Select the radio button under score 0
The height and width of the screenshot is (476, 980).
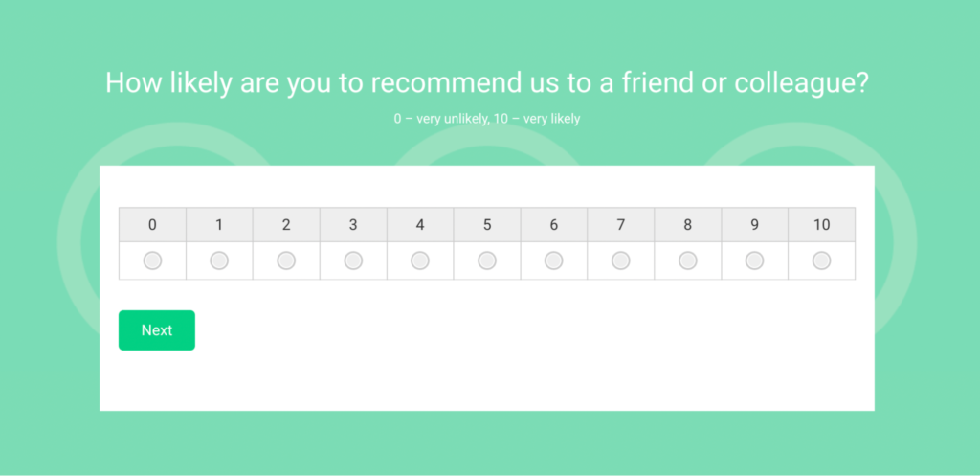click(152, 261)
